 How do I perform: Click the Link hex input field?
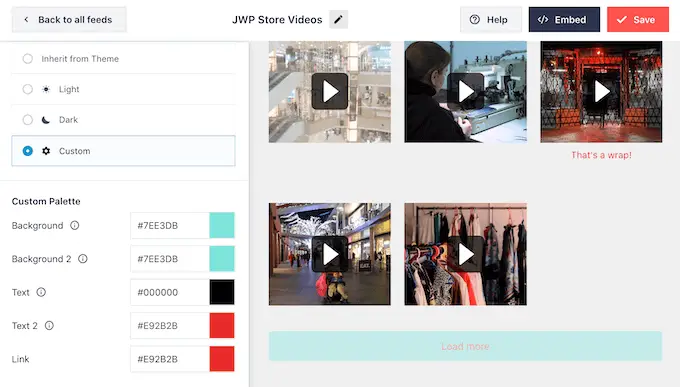click(x=170, y=359)
